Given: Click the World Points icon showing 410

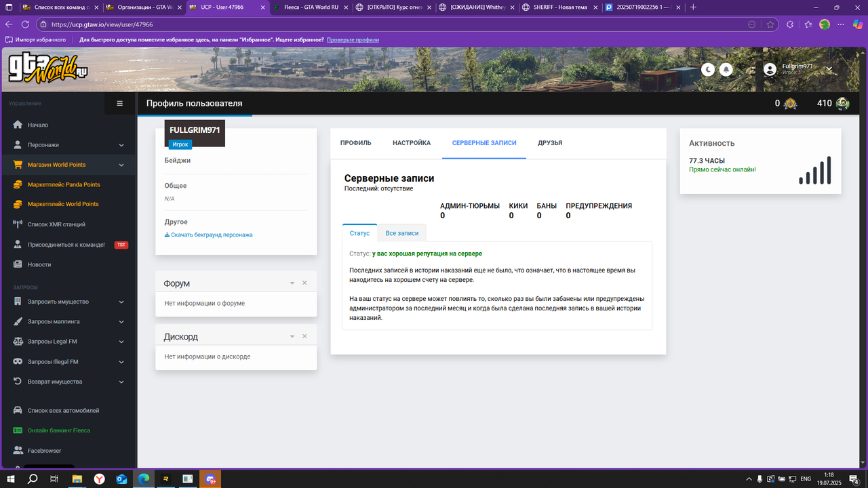Looking at the screenshot, I should pos(842,104).
